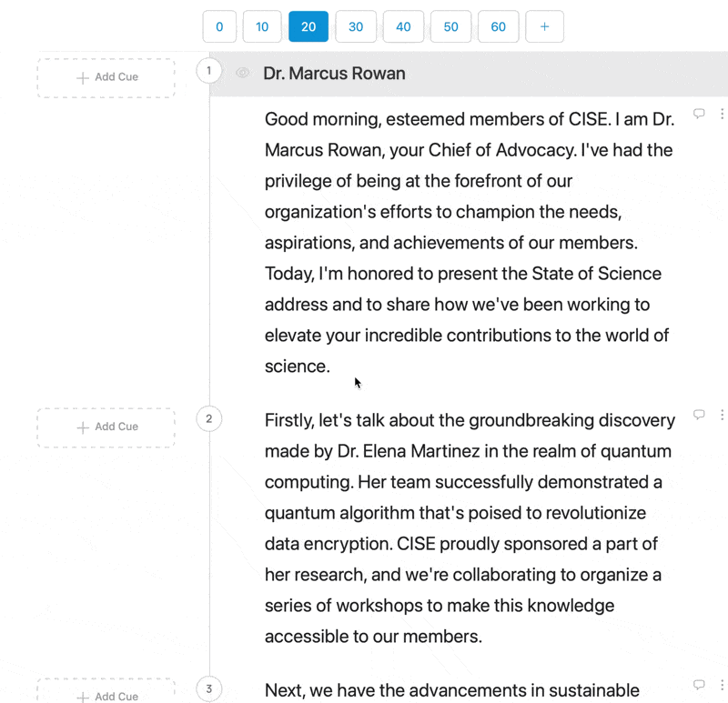This screenshot has height=703, width=728.
Task: Select the 60 tab
Action: [498, 26]
